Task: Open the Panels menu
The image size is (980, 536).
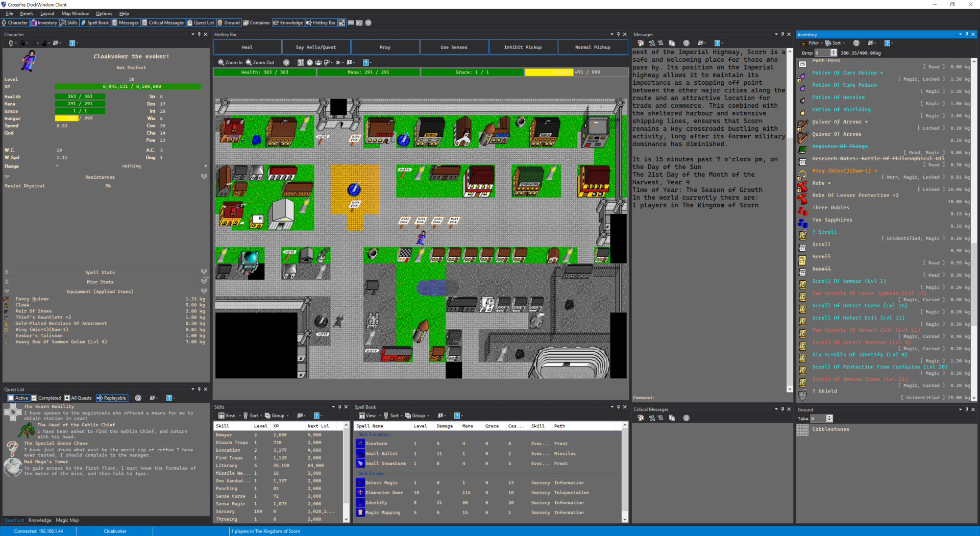Action: 27,14
